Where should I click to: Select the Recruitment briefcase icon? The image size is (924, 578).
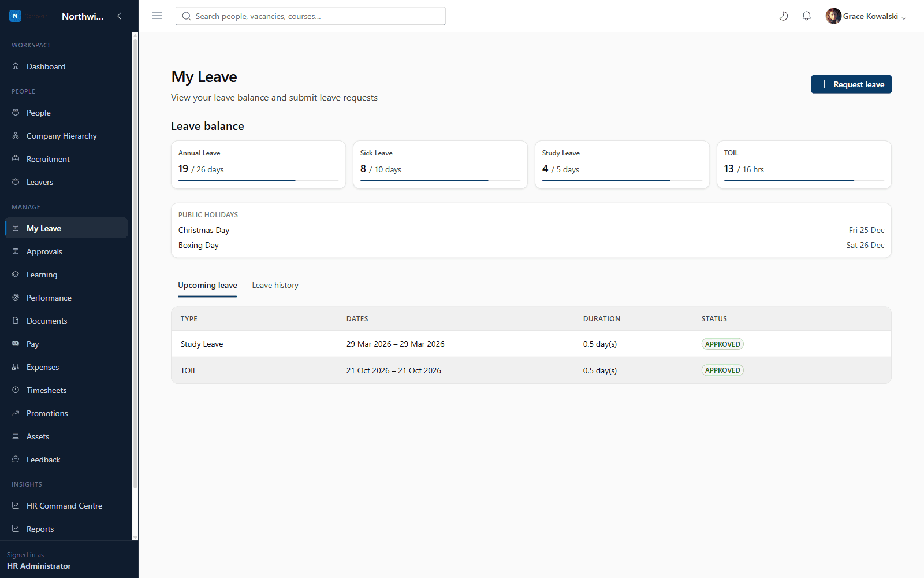coord(16,159)
